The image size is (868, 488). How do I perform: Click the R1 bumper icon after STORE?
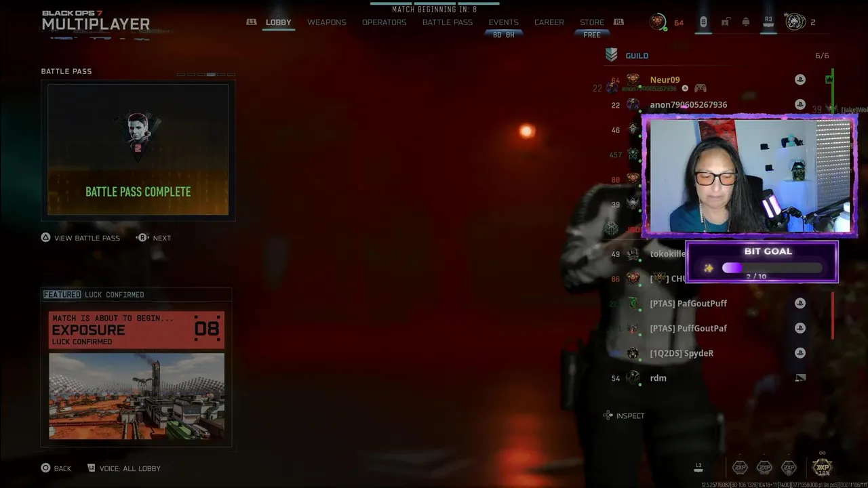pos(618,22)
